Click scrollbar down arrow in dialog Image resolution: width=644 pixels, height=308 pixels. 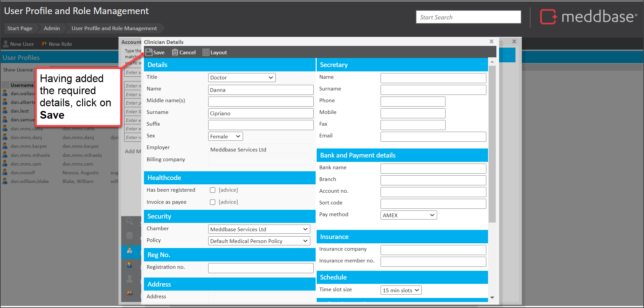(x=492, y=297)
